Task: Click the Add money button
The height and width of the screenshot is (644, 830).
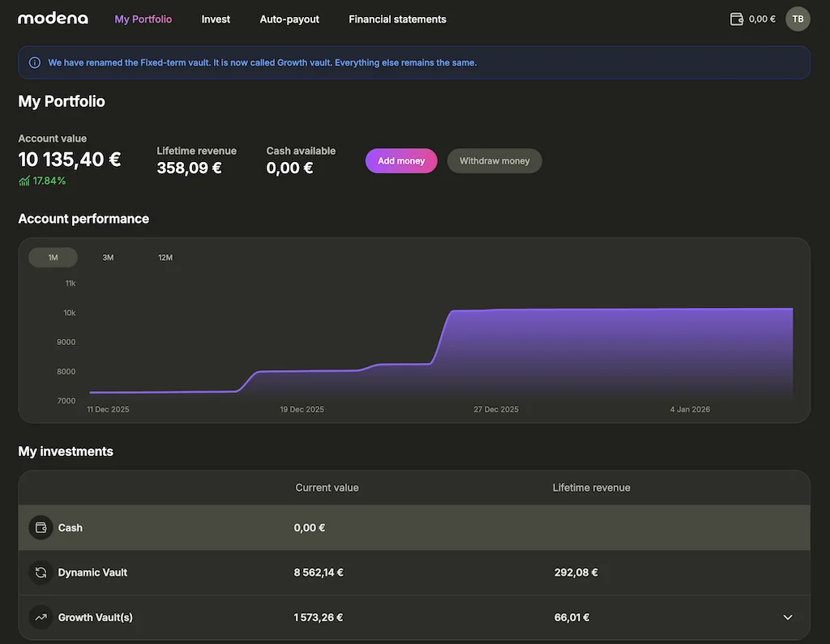Action: 400,160
